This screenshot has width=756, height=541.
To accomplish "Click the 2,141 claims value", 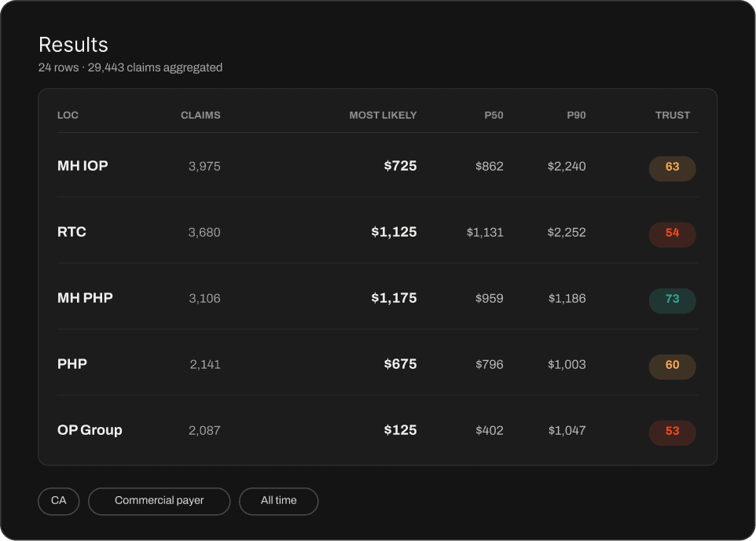I will [x=205, y=364].
